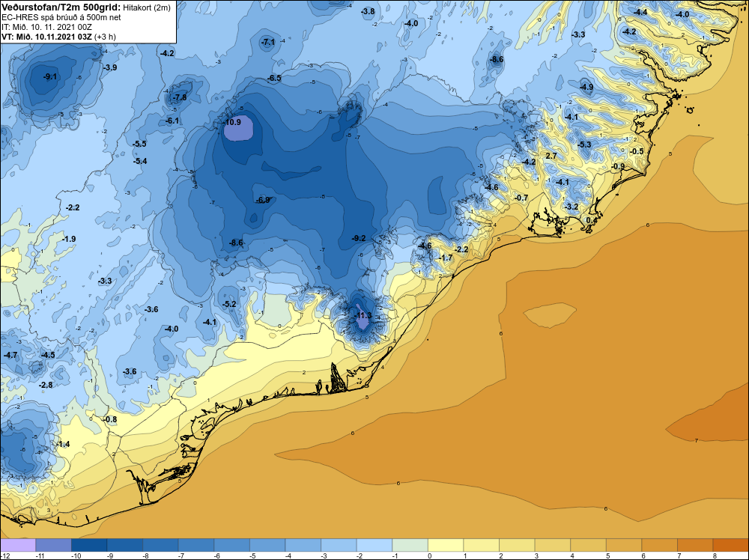Click the "-6.1" temperature value on the map
The height and width of the screenshot is (560, 749).
[x=172, y=121]
